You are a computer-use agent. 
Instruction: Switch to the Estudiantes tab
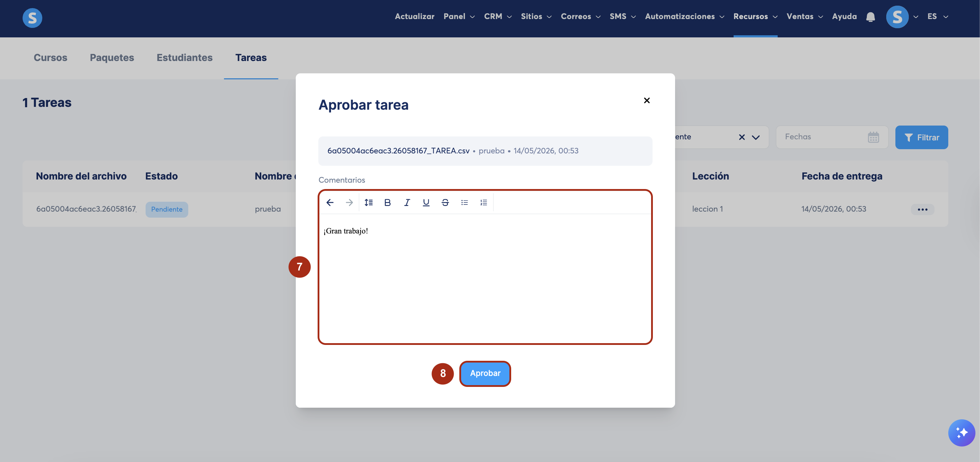pos(184,57)
